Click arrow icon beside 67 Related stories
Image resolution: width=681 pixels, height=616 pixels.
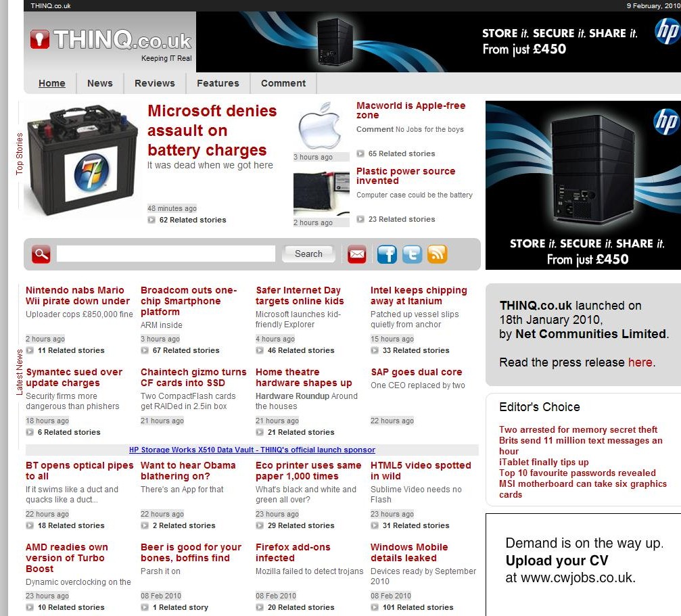point(145,350)
